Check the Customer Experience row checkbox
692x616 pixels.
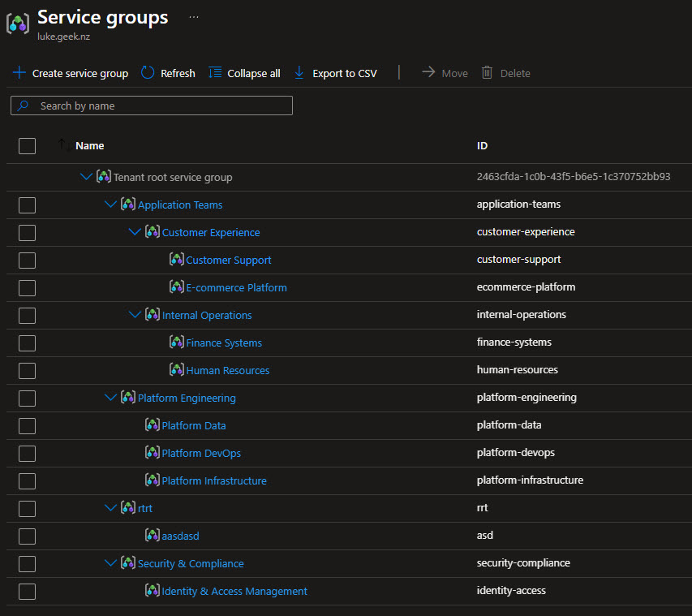point(27,233)
